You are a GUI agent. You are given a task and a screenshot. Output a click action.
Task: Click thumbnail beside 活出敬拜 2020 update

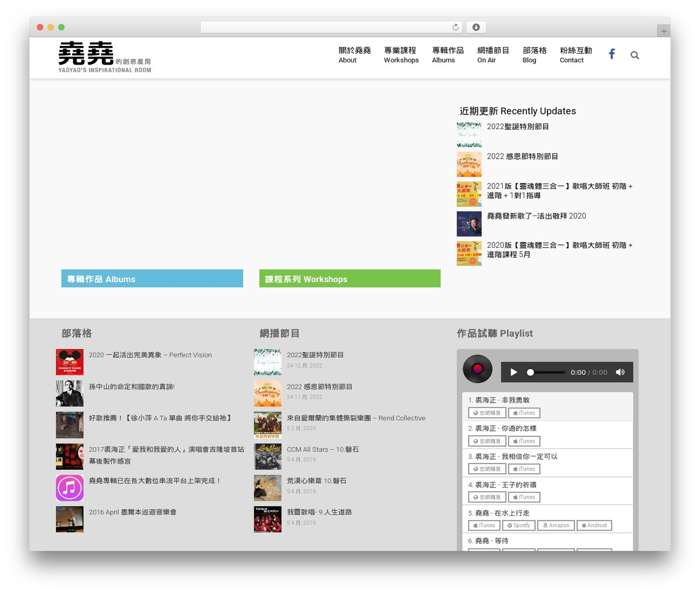point(469,224)
